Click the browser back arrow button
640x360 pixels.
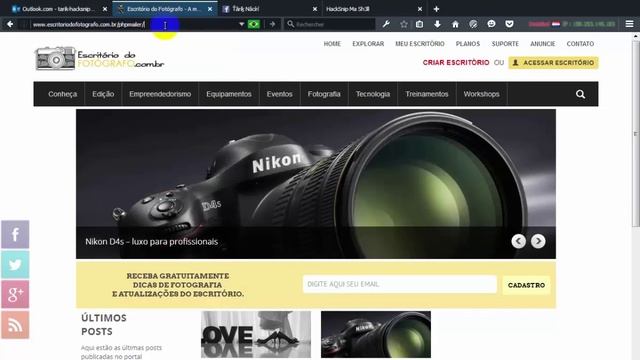tap(10, 24)
